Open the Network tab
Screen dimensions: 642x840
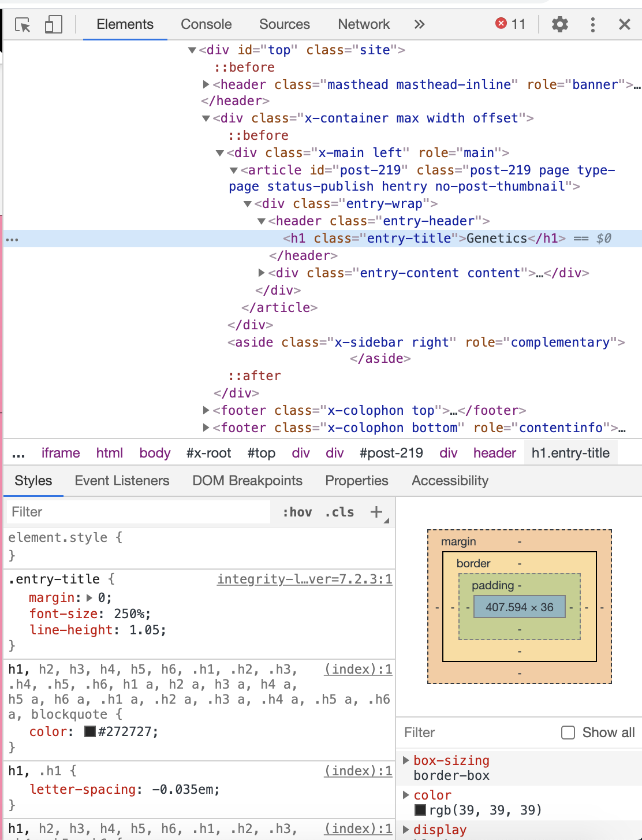point(364,24)
